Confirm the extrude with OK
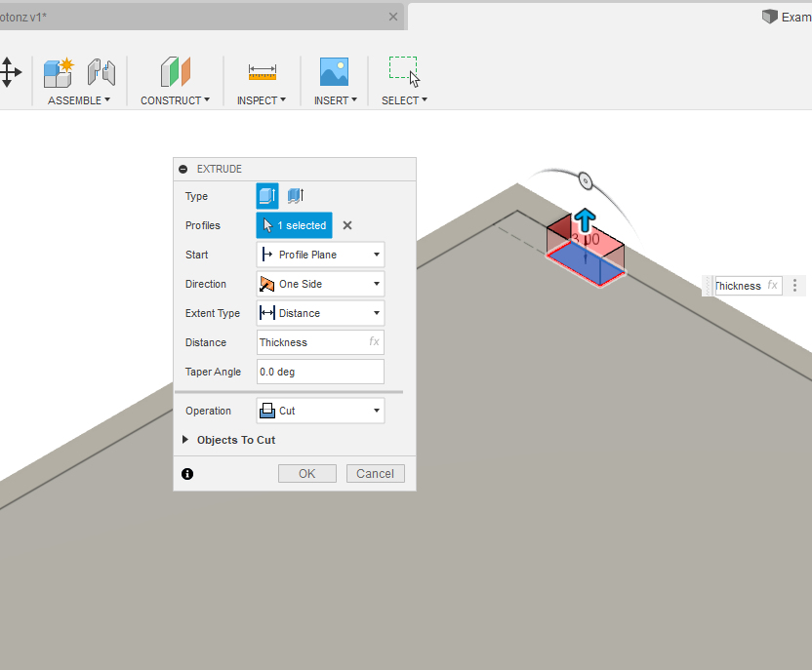 [307, 473]
